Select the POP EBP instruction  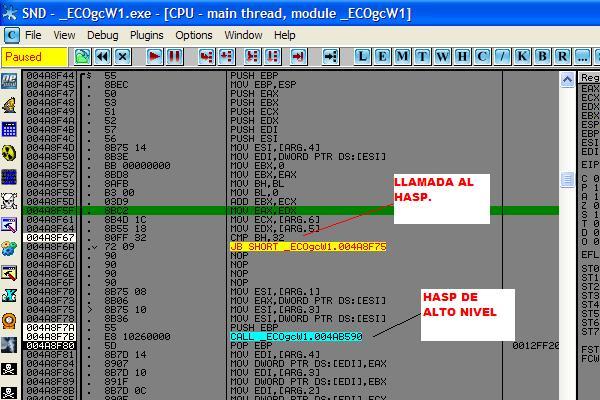coord(251,346)
